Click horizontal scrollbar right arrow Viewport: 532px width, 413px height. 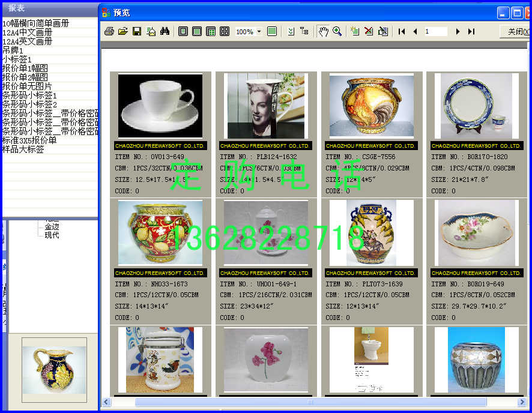pos(522,402)
